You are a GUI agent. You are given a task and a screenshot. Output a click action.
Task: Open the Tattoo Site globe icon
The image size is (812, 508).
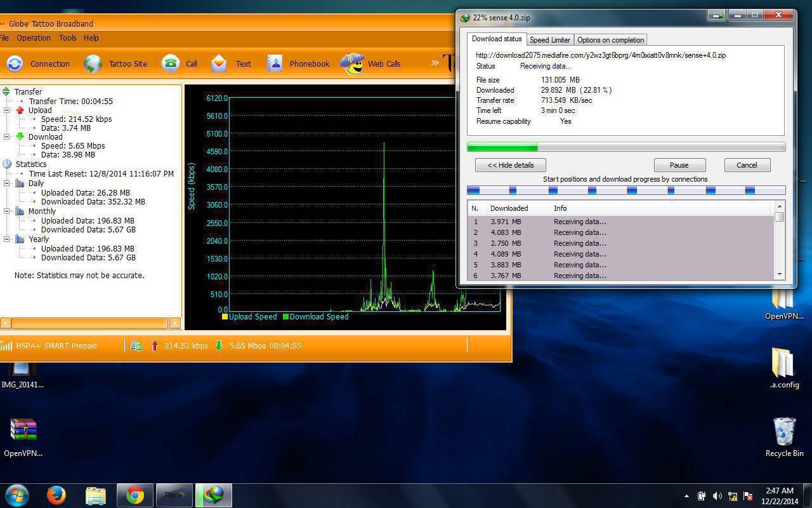point(93,63)
